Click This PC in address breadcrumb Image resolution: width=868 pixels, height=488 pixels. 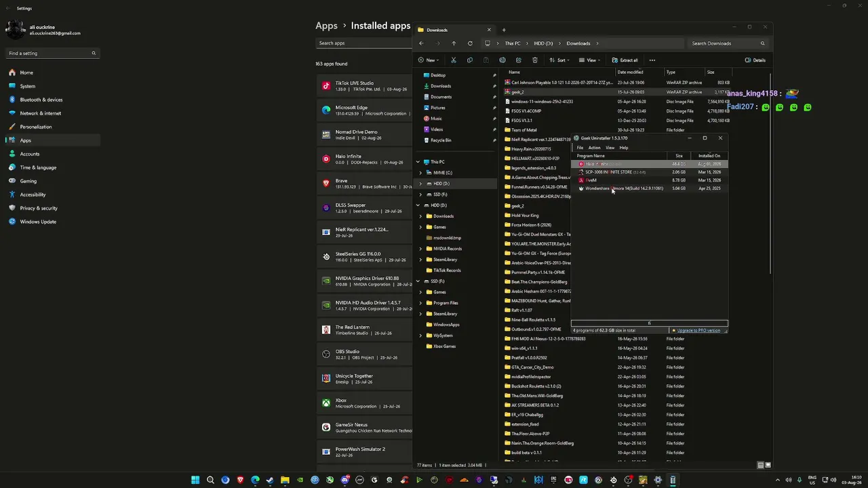(x=513, y=43)
